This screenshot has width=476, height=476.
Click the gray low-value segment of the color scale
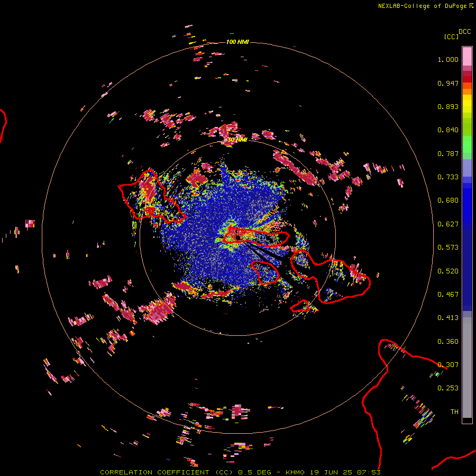click(467, 368)
